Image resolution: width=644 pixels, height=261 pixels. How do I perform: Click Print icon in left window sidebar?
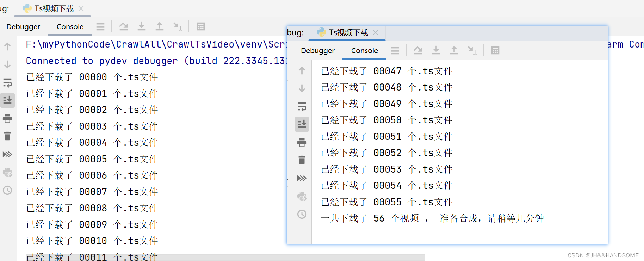tap(7, 118)
